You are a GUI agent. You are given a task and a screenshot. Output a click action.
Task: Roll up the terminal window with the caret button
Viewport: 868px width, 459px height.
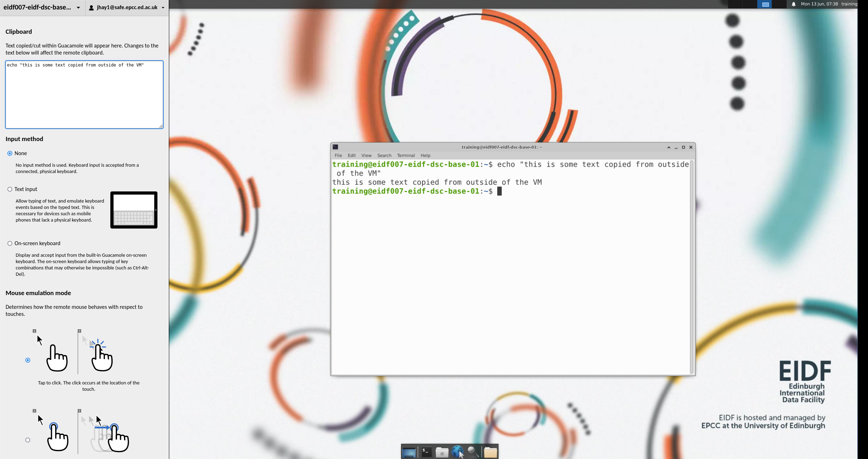(669, 147)
